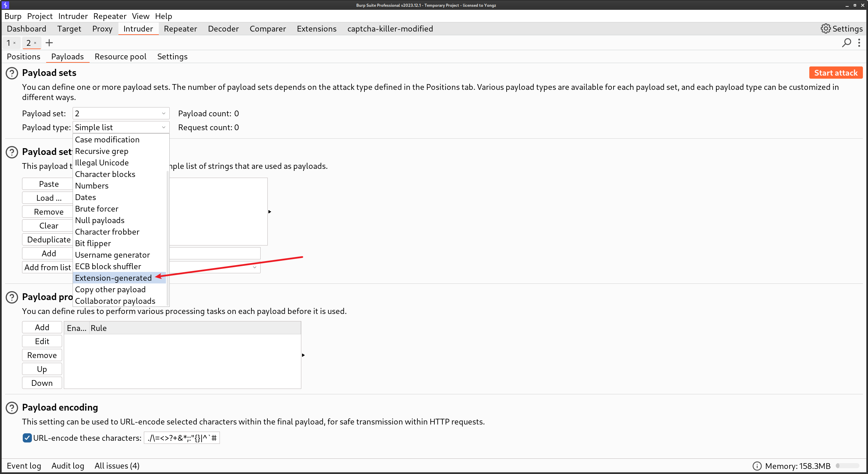The width and height of the screenshot is (868, 474).
Task: Select Case modification payload type
Action: click(x=119, y=140)
